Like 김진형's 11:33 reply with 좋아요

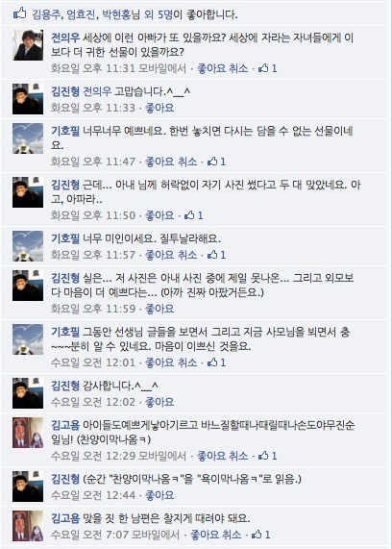[x=159, y=108]
